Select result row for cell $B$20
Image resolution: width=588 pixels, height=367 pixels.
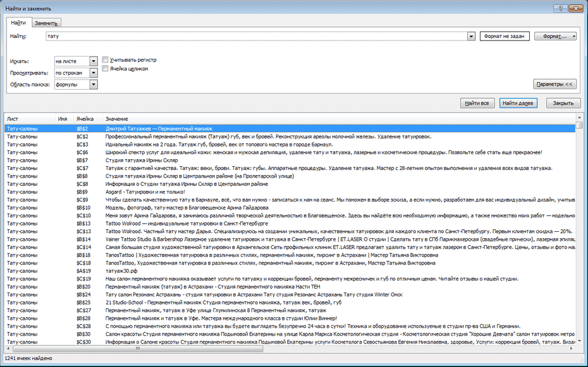pyautogui.click(x=290, y=287)
